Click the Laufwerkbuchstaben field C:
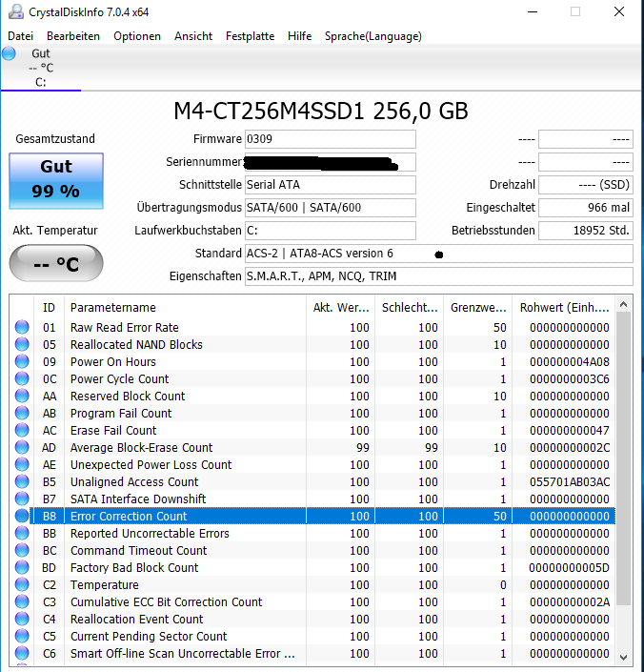 [x=331, y=231]
